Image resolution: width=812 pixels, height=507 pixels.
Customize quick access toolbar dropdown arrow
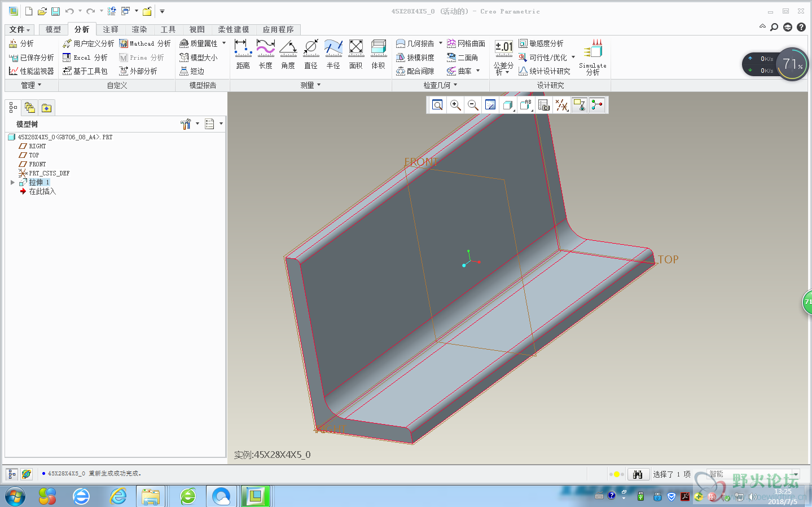[x=162, y=11]
